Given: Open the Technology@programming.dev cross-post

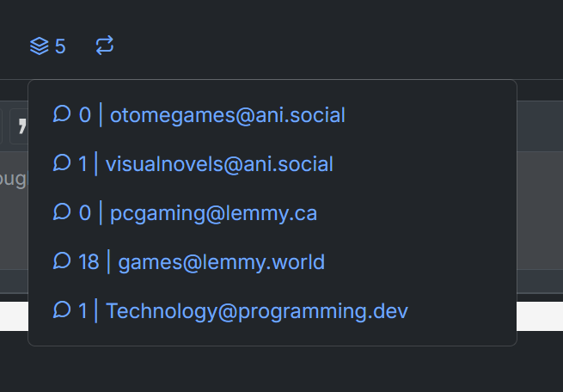Looking at the screenshot, I should point(257,311).
